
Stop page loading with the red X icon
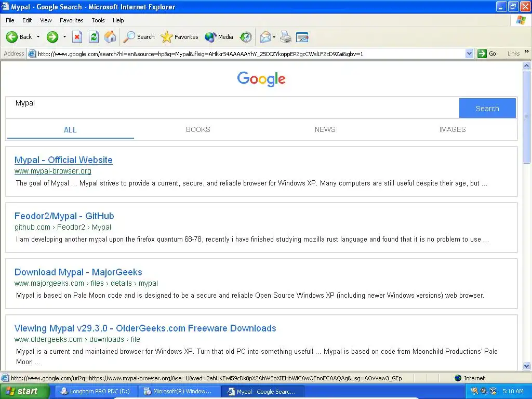pos(77,37)
